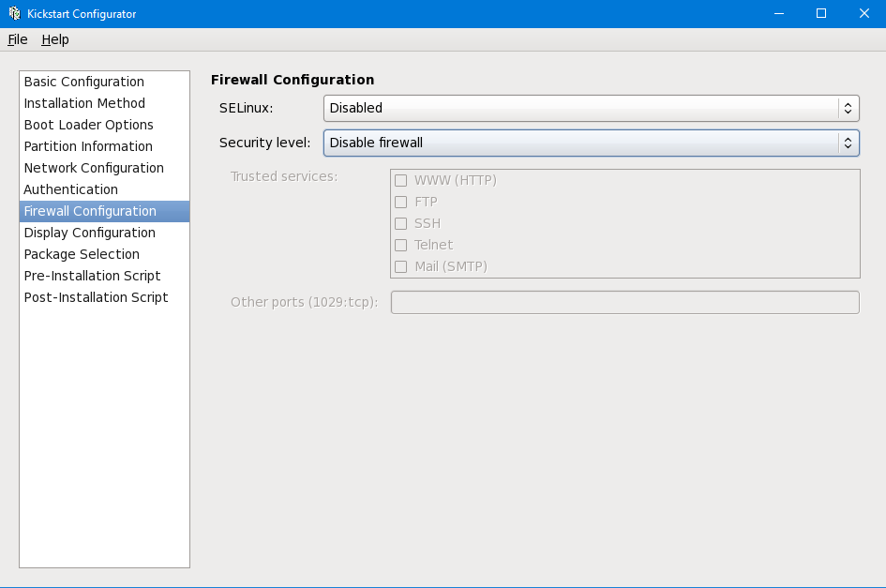Show the Display Configuration section
Image resolution: width=886 pixels, height=588 pixels.
(x=90, y=233)
